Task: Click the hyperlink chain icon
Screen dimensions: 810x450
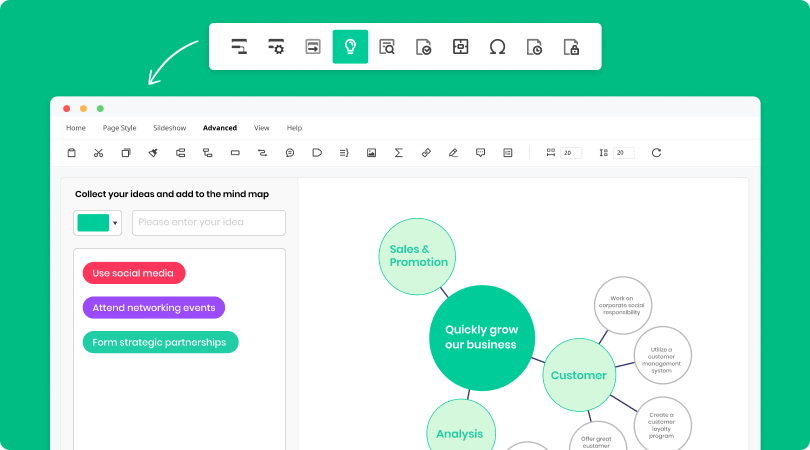Action: [x=426, y=153]
